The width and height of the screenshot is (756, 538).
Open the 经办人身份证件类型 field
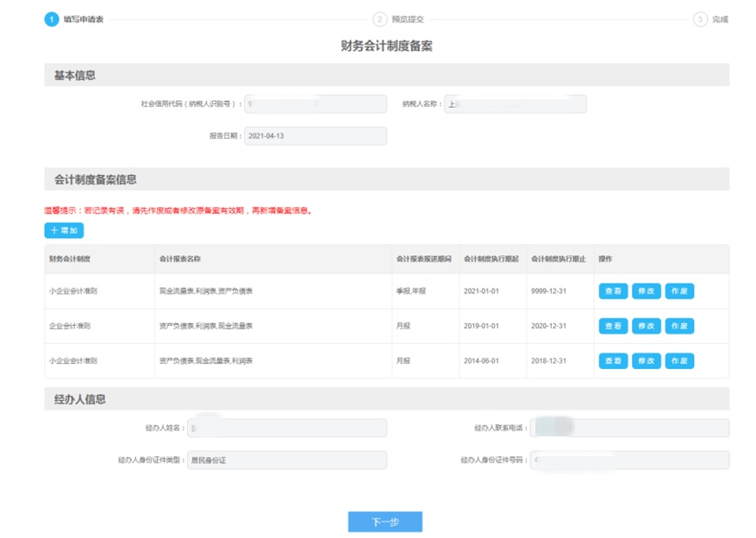click(x=286, y=460)
